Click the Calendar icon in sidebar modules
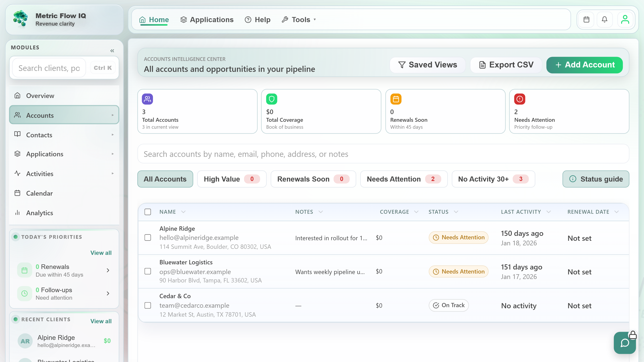 tap(17, 193)
